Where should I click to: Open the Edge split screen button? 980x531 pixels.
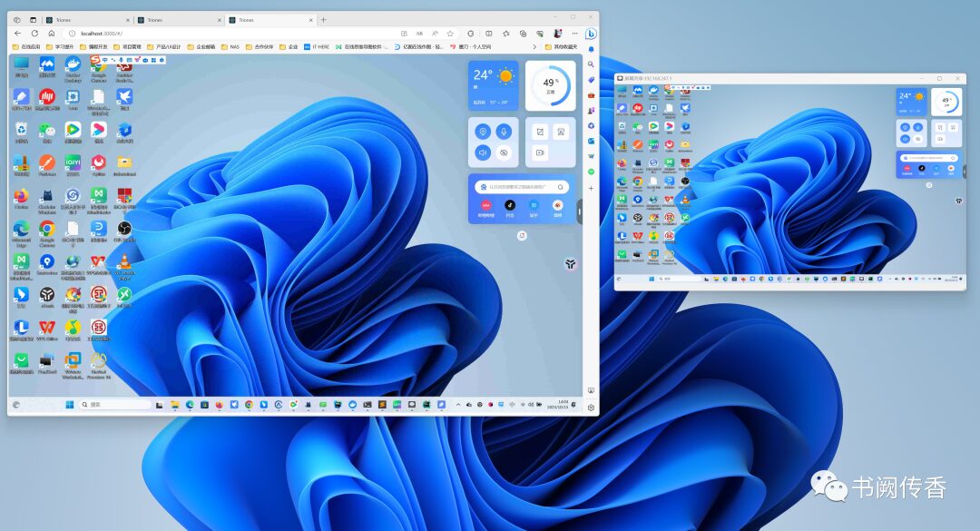click(489, 34)
